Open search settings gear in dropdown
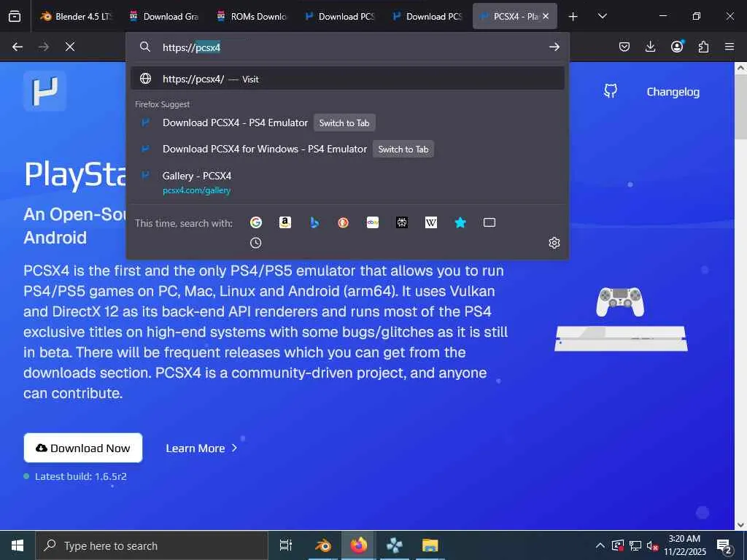 pyautogui.click(x=554, y=243)
